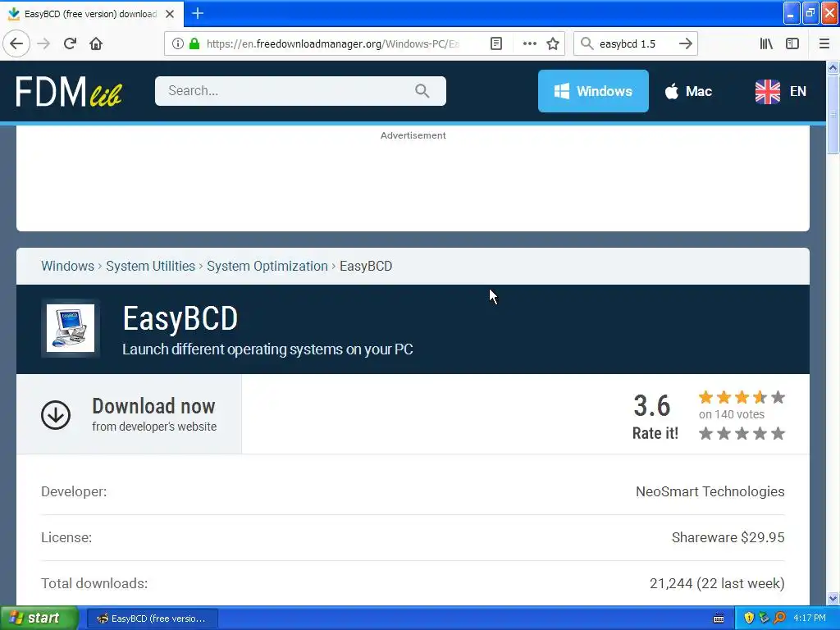Open the System Utilities breadcrumb
840x630 pixels.
151,267
